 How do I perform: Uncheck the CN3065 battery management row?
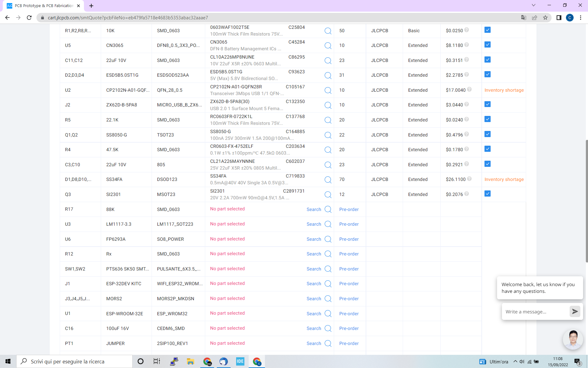click(488, 44)
